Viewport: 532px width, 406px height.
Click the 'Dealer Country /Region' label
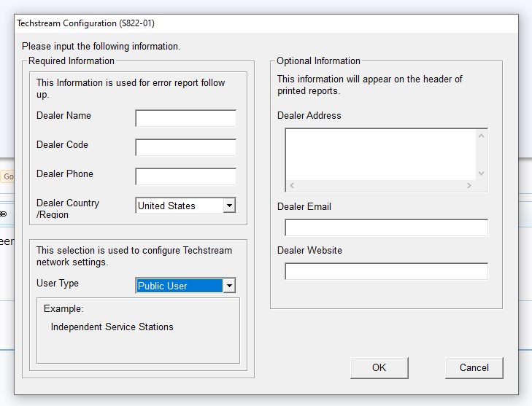pos(68,208)
